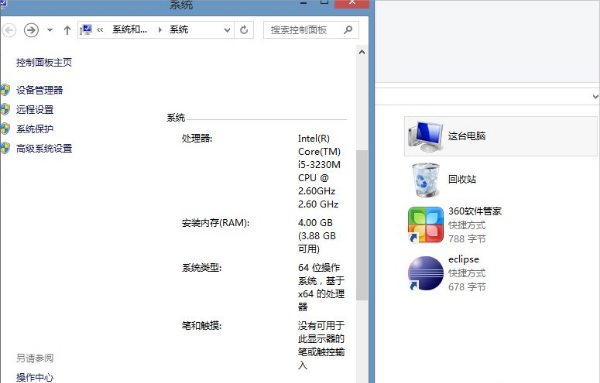Click the i5-3230M processor value
Viewport: 600px width, 383px height.
click(x=320, y=165)
